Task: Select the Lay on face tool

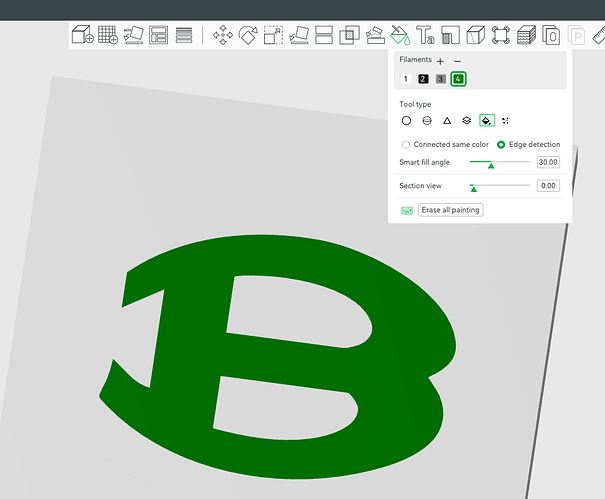Action: point(299,35)
